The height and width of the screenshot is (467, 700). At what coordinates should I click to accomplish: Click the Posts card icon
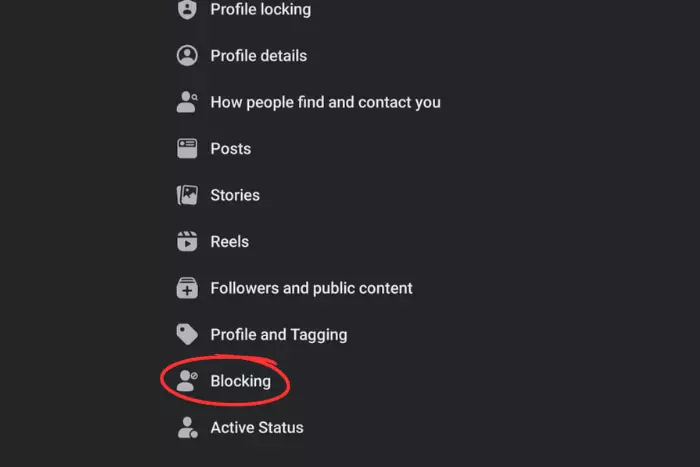(x=187, y=149)
